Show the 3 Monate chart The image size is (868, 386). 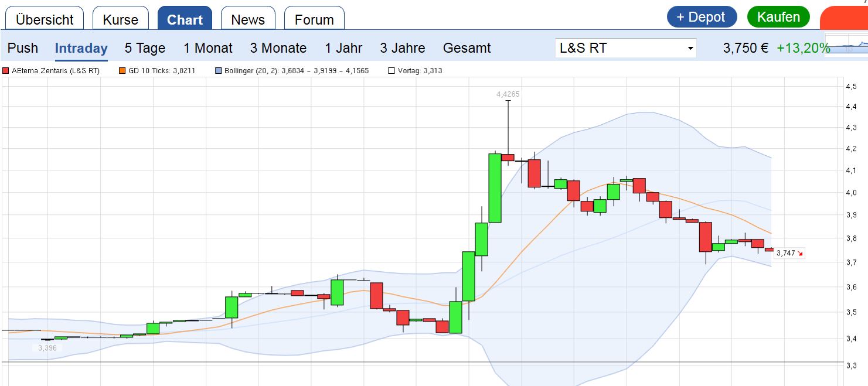[x=278, y=48]
